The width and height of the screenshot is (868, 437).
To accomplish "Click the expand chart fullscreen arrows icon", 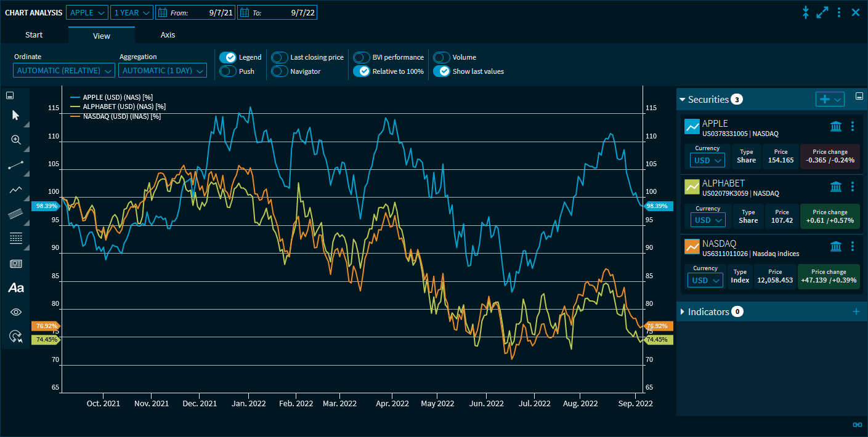I will 822,12.
